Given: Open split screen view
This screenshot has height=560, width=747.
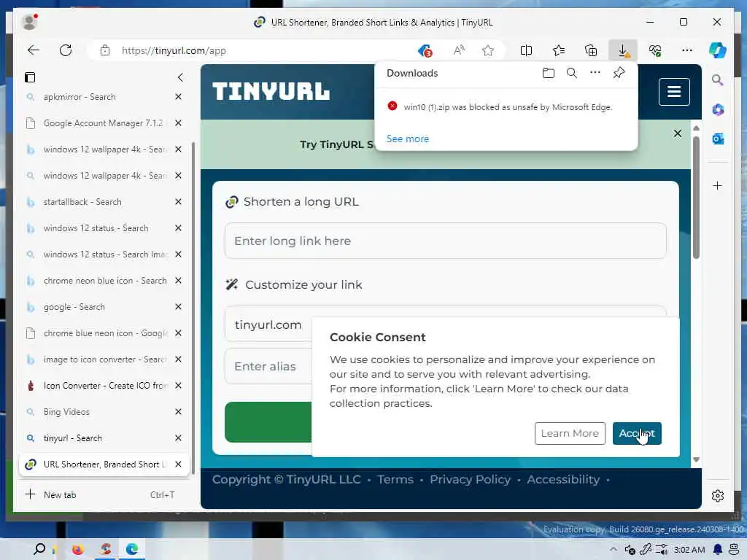Looking at the screenshot, I should (x=526, y=50).
